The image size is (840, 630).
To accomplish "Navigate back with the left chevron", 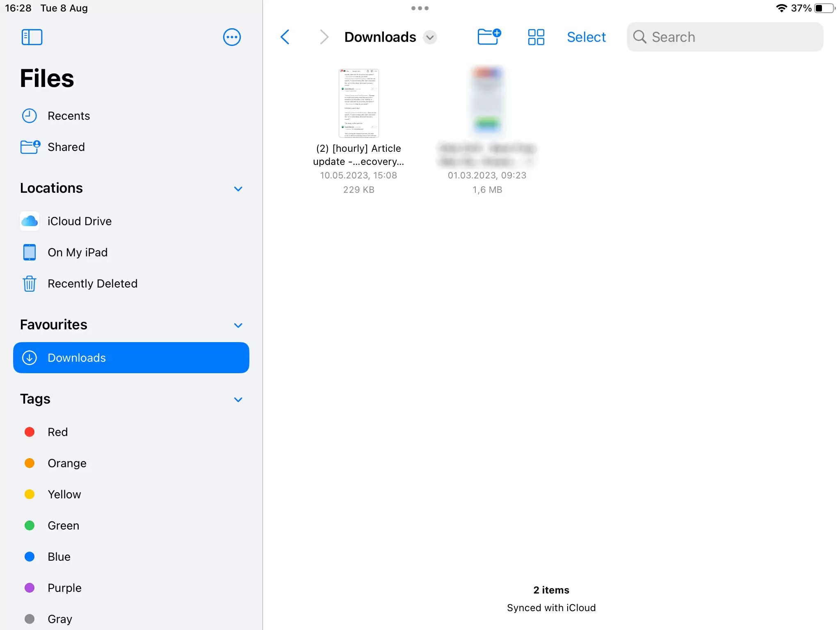I will [285, 37].
